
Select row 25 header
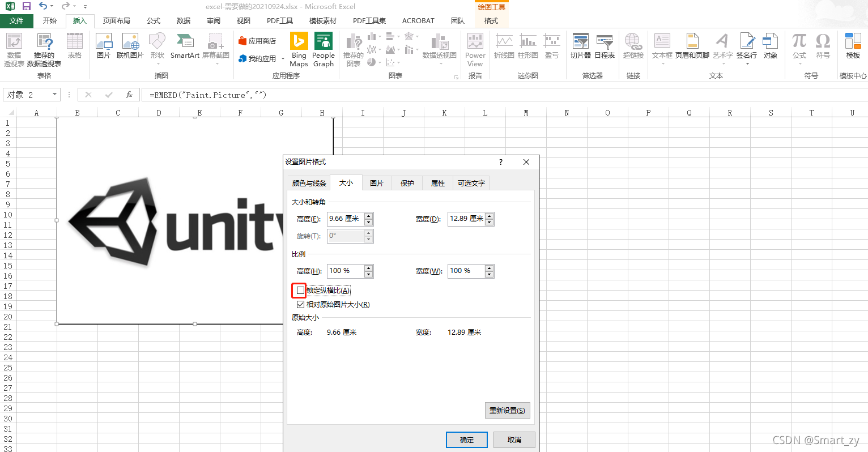(x=8, y=368)
